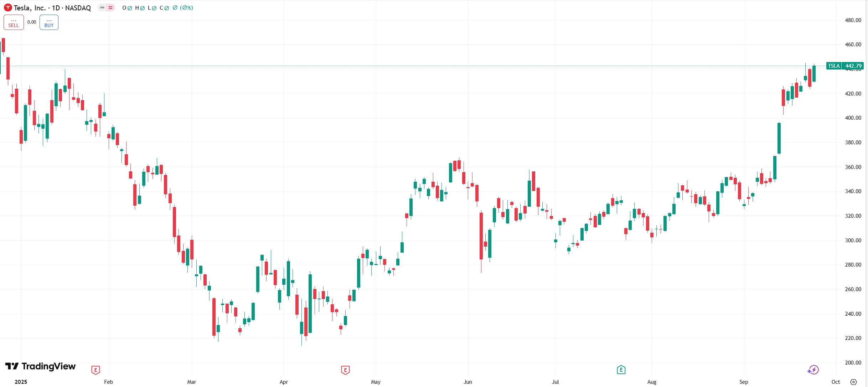Click the purple lightning icon on time axis
The width and height of the screenshot is (868, 387).
click(813, 370)
